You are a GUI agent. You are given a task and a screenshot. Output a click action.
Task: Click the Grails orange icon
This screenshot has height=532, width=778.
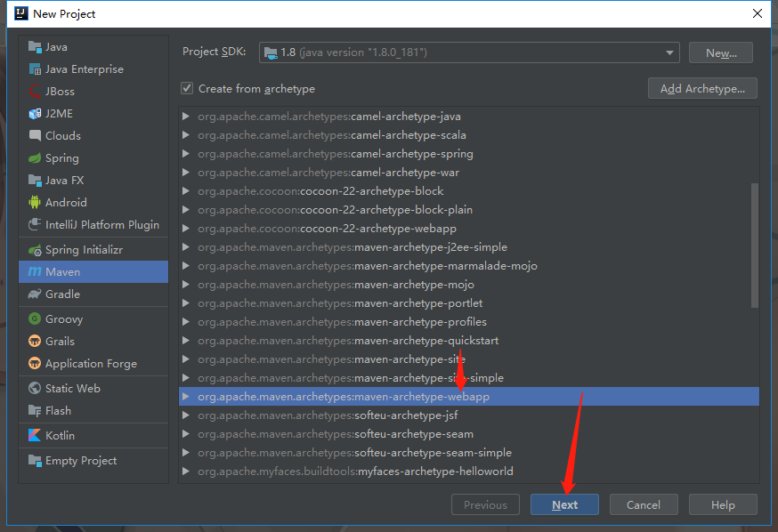point(35,341)
